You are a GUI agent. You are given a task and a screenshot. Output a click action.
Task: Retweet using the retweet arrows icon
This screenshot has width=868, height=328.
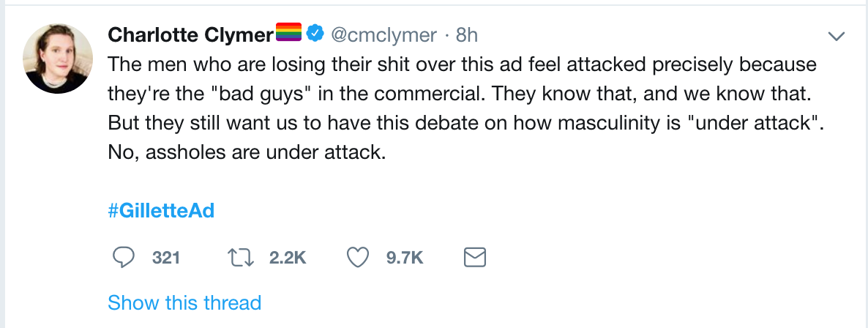pos(240,257)
